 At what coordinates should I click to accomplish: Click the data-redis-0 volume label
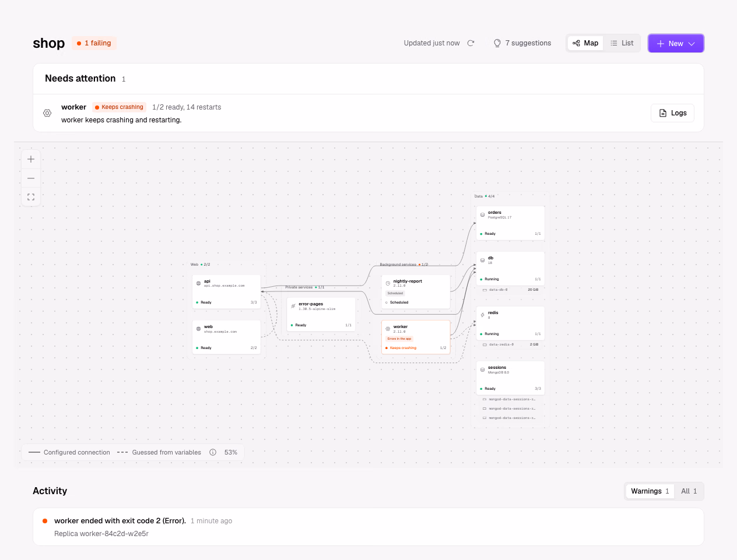coord(501,344)
